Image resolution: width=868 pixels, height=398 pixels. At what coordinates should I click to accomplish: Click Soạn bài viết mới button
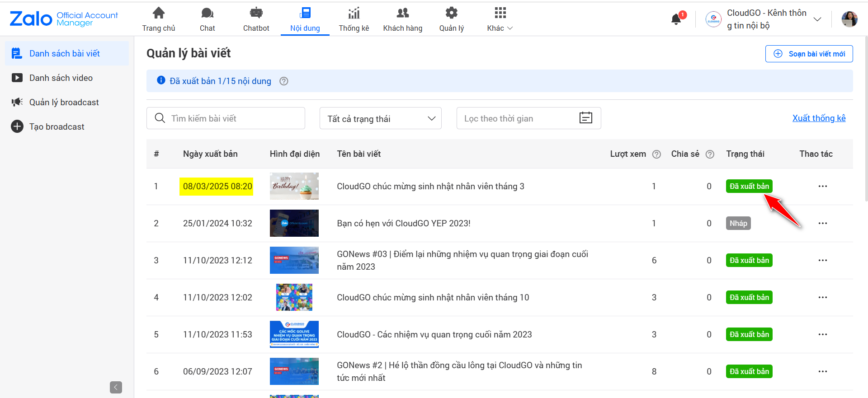tap(809, 54)
